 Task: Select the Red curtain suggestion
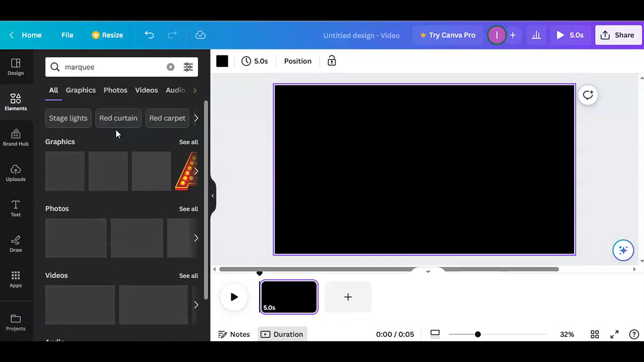(x=118, y=118)
